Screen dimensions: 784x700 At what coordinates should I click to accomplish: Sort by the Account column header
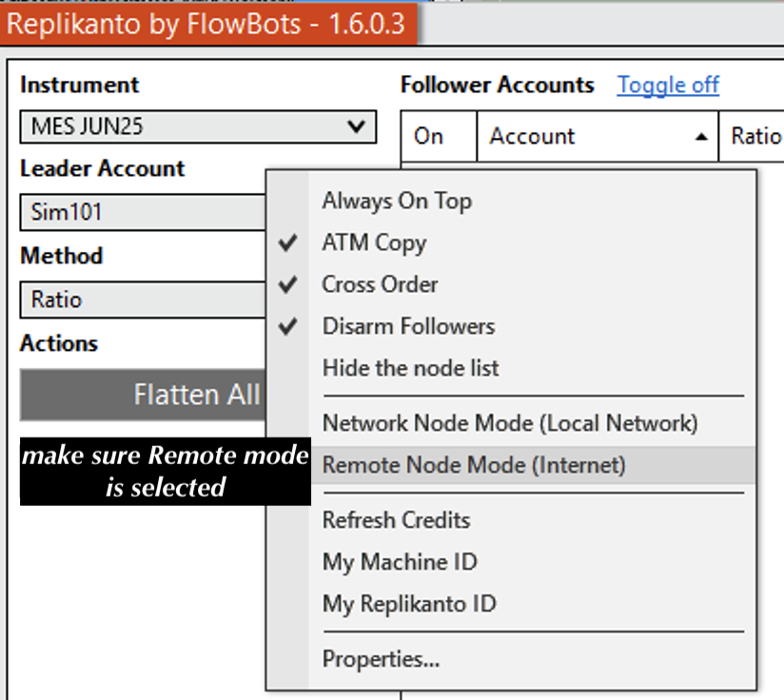point(598,136)
